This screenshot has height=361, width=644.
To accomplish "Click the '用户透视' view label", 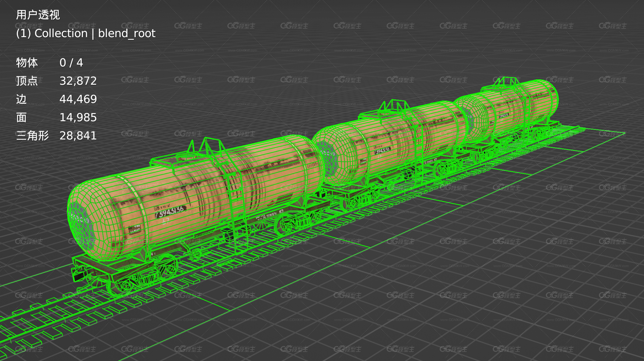I will click(x=38, y=15).
